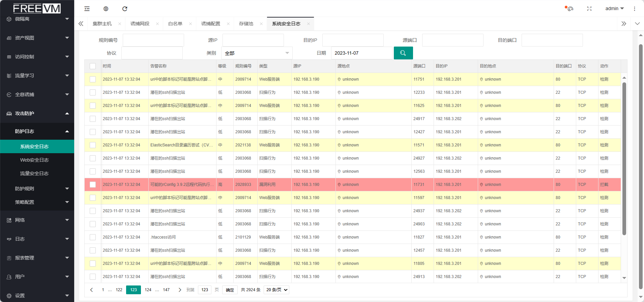Check the row with source port 11625
644x302 pixels.
[x=93, y=106]
